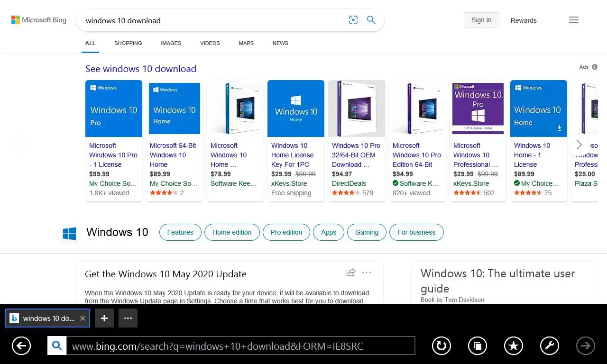
Task: Click search icon left of address bar
Action: (57, 346)
